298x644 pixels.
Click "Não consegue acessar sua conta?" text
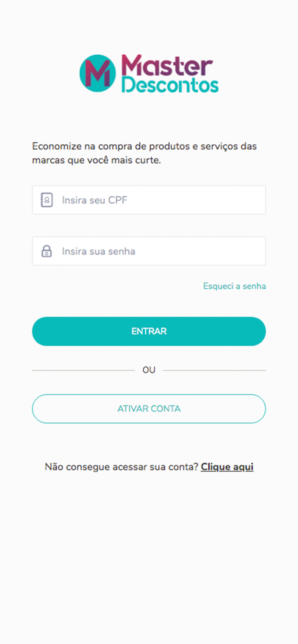pos(121,467)
